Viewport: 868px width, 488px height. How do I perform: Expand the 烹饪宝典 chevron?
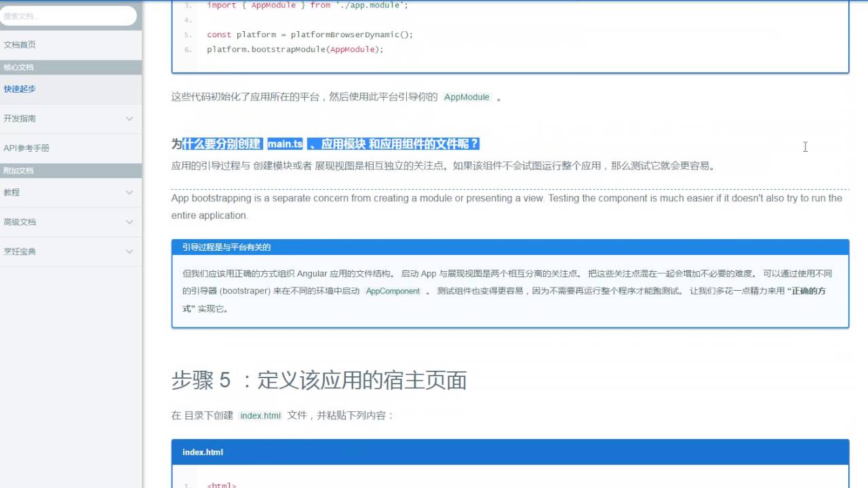pos(130,251)
